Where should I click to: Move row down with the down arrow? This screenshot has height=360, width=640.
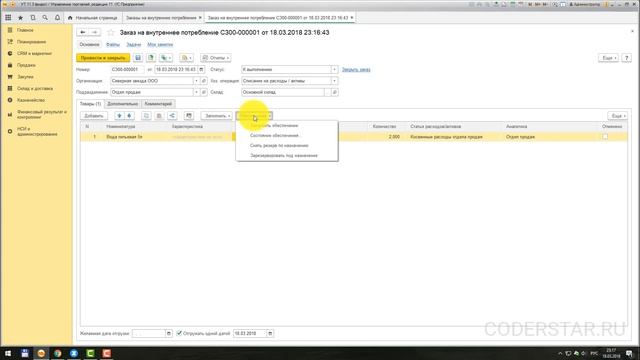129,116
